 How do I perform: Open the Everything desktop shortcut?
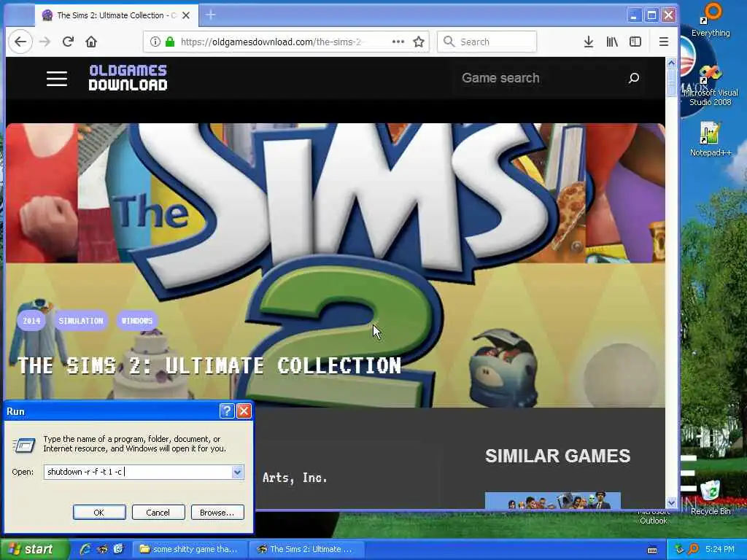[711, 20]
